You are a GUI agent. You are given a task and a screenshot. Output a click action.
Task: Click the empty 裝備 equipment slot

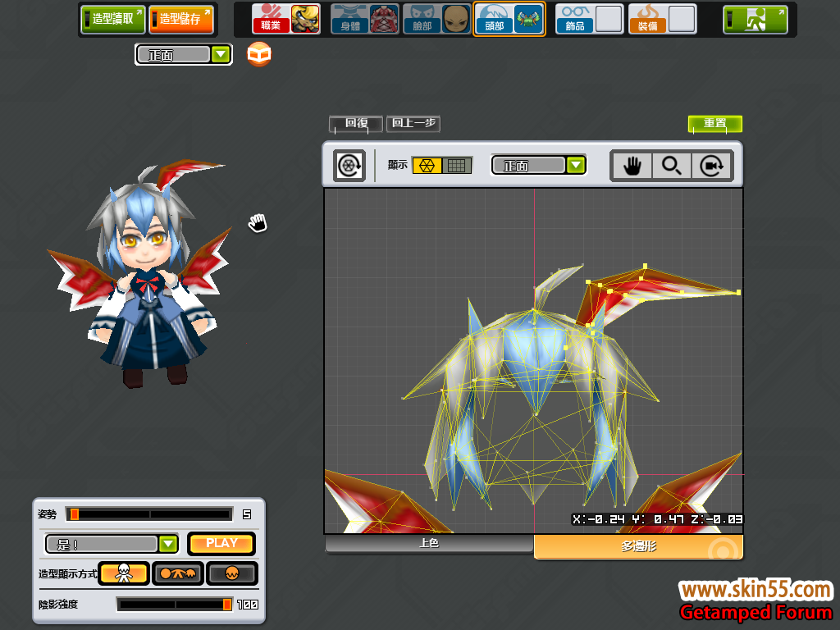[682, 19]
